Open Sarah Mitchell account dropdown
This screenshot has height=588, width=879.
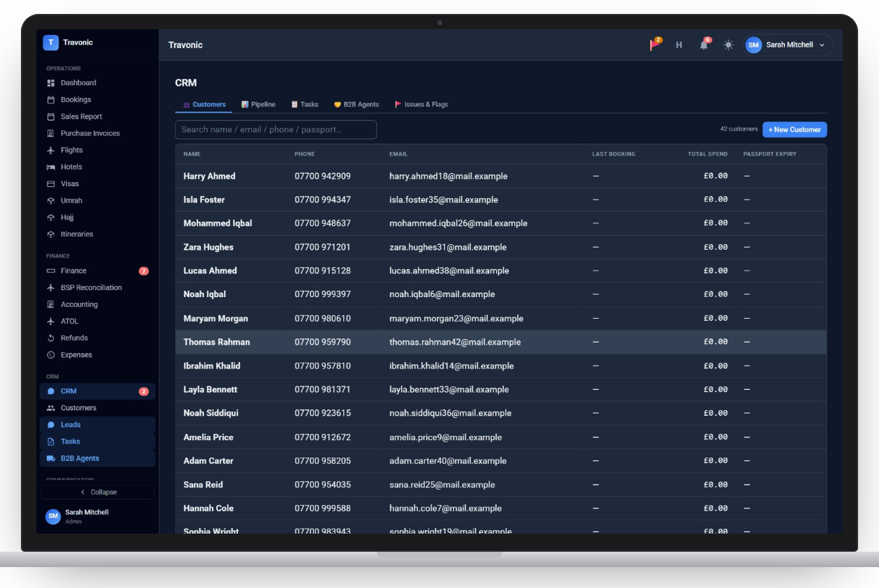coord(788,45)
